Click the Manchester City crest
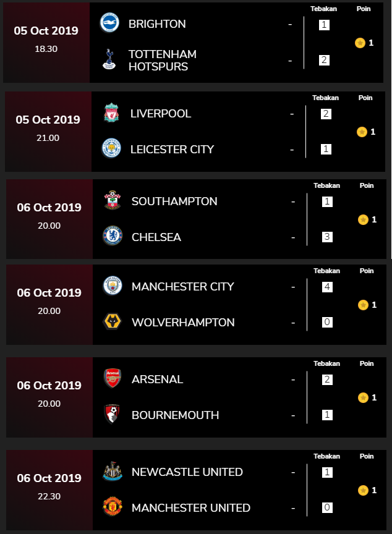 113,286
